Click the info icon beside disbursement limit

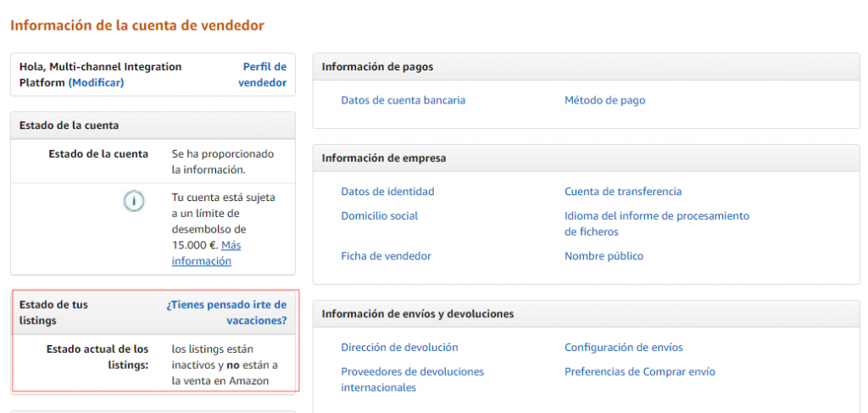[x=133, y=201]
